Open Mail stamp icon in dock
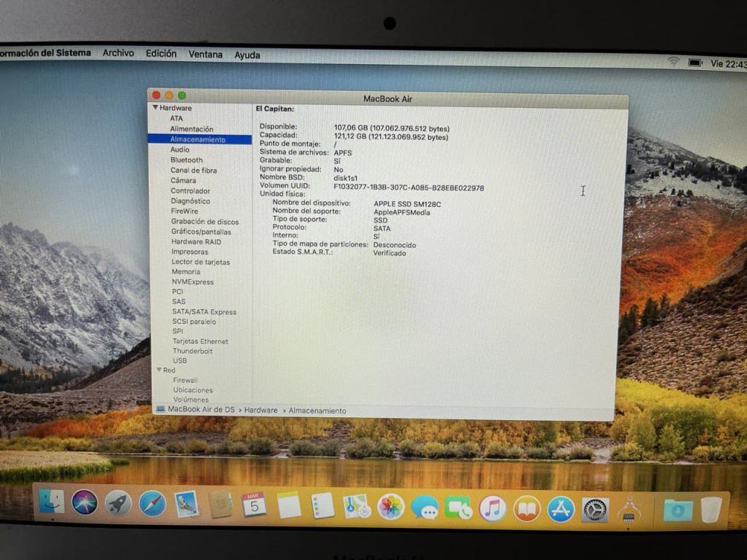The image size is (747, 560). [x=186, y=505]
